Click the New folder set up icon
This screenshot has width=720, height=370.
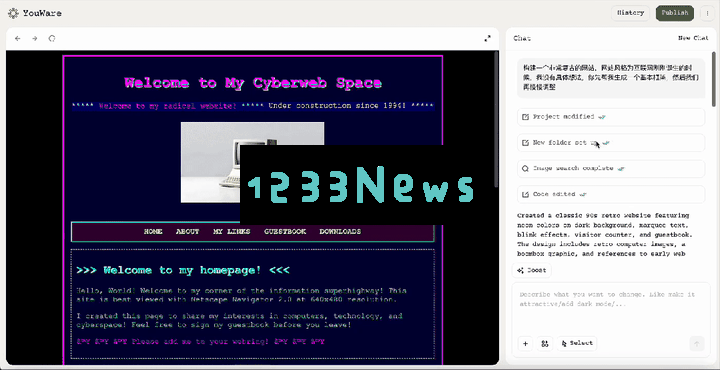(x=525, y=143)
